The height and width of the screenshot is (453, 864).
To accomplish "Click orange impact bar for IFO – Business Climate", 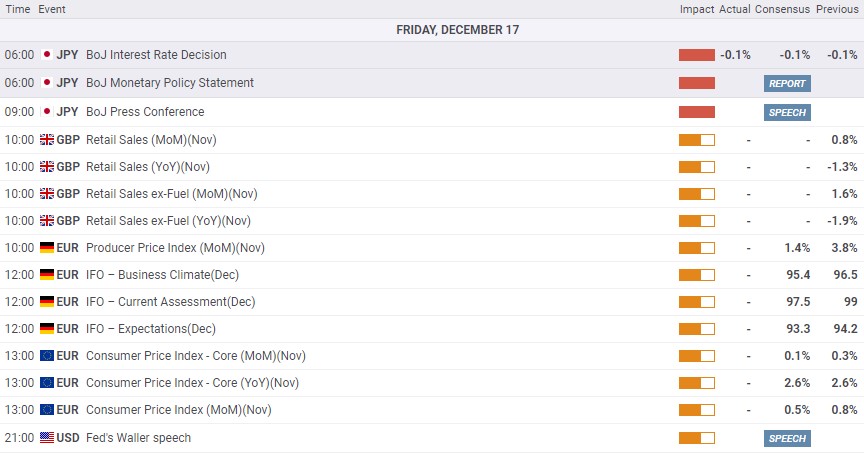I will 696,275.
